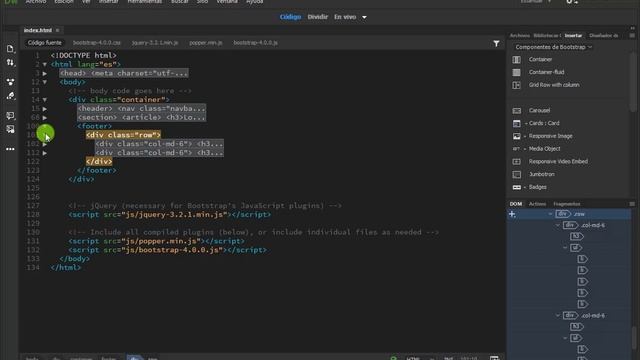Screen dimensions: 640x360
Task: Click the Remove Comment icon in left toolbar
Action: tap(10, 129)
